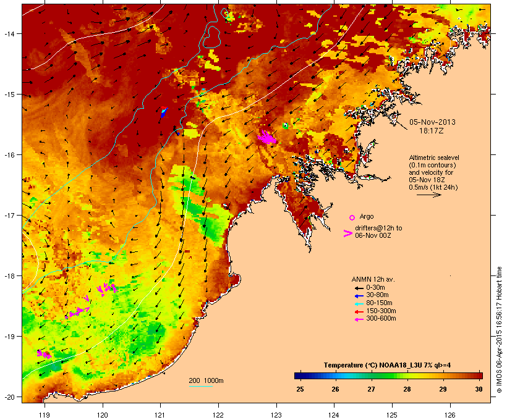Click the '30-80m' depth label
The image size is (507, 420).
click(x=377, y=295)
